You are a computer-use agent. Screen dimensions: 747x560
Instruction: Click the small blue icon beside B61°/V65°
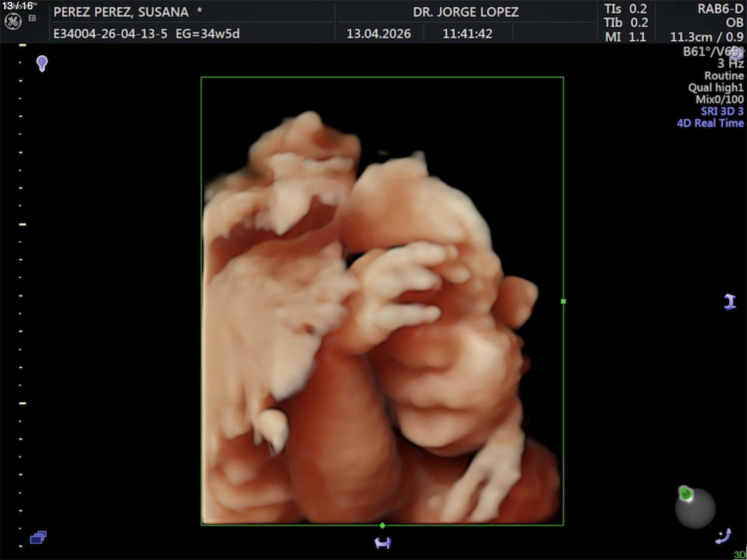739,53
